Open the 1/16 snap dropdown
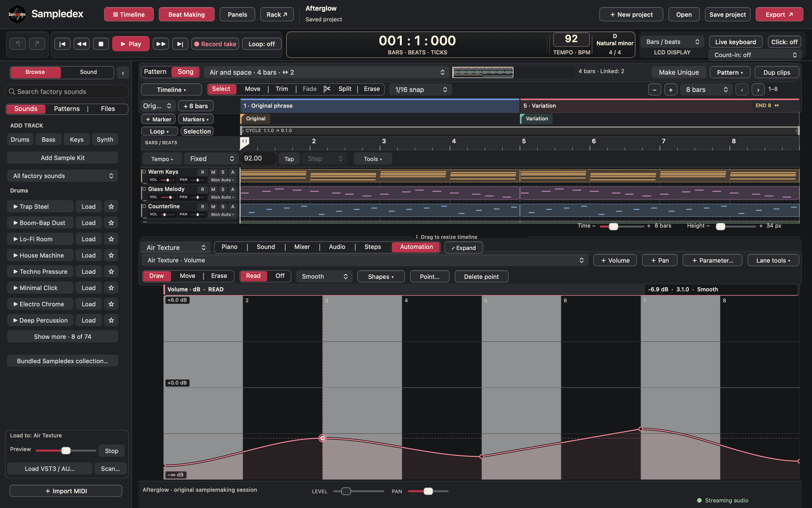Viewport: 812px width, 508px height. pos(421,90)
